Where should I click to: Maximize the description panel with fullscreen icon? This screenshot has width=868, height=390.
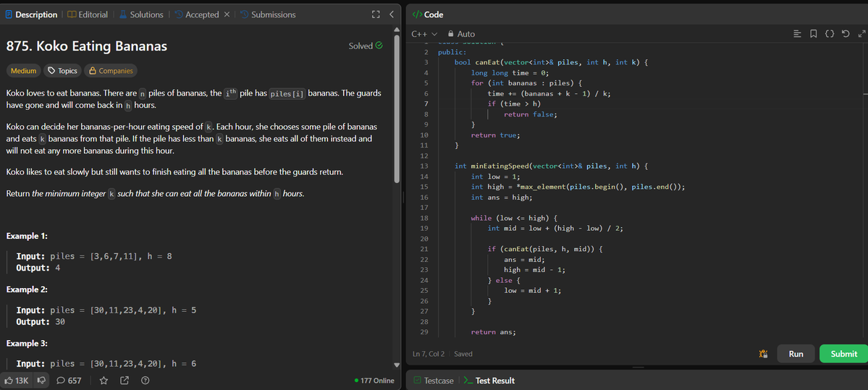pos(376,14)
